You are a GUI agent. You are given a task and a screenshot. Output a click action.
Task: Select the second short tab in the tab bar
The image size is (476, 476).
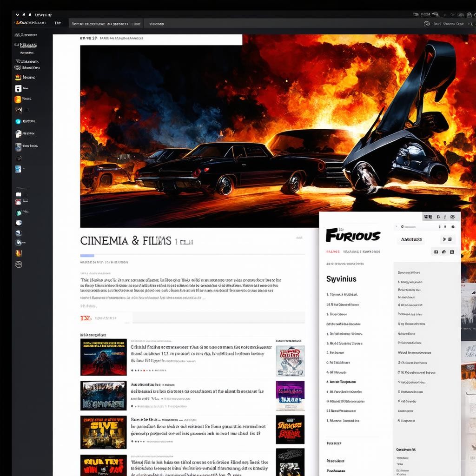[x=156, y=24]
